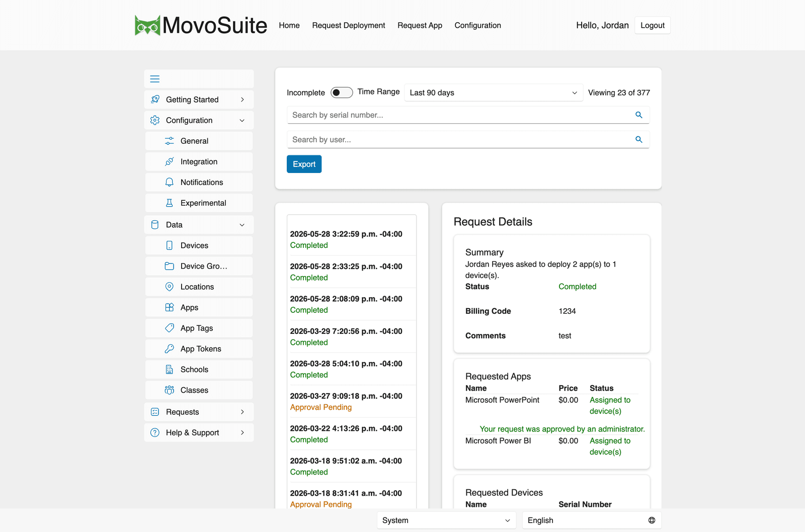The width and height of the screenshot is (805, 532).
Task: Click the MovoSuite owl logo
Action: (x=147, y=25)
